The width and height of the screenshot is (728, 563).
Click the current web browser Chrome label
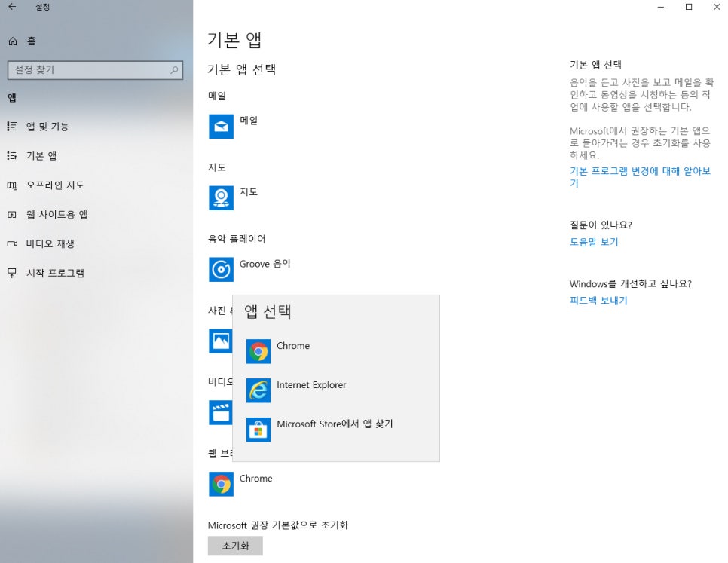[255, 479]
